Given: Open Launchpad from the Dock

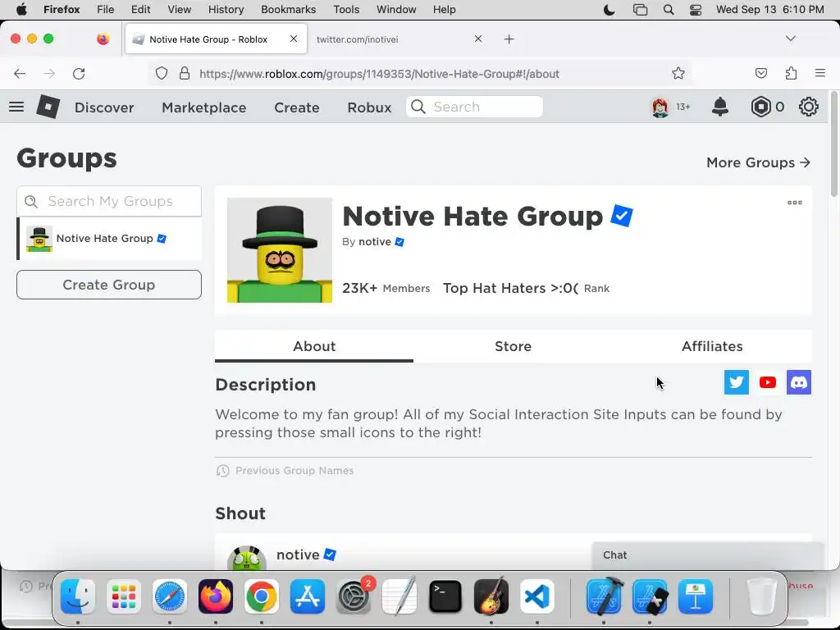Looking at the screenshot, I should click(x=124, y=596).
